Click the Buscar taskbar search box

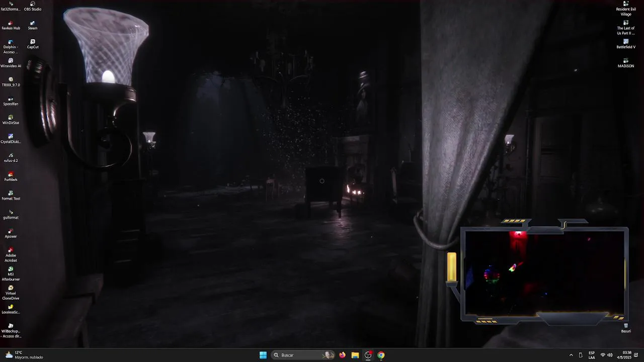click(x=303, y=355)
